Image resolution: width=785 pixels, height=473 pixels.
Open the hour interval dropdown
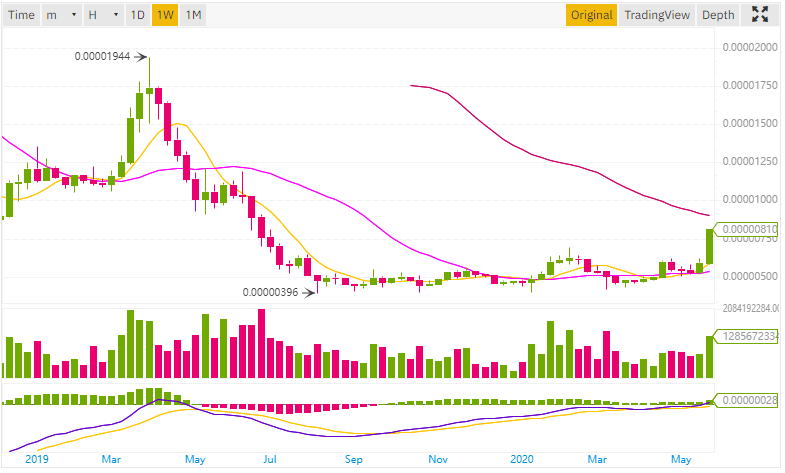(x=103, y=15)
